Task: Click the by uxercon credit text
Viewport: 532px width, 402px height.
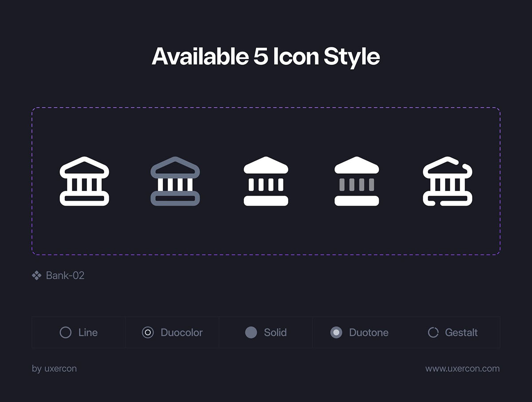Action: click(54, 369)
